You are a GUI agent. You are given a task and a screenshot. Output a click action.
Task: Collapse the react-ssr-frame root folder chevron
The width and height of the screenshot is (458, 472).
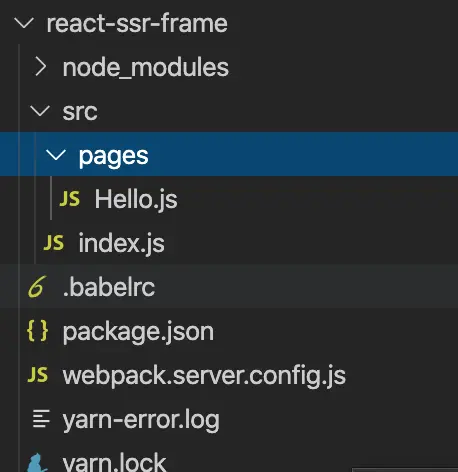pos(24,23)
